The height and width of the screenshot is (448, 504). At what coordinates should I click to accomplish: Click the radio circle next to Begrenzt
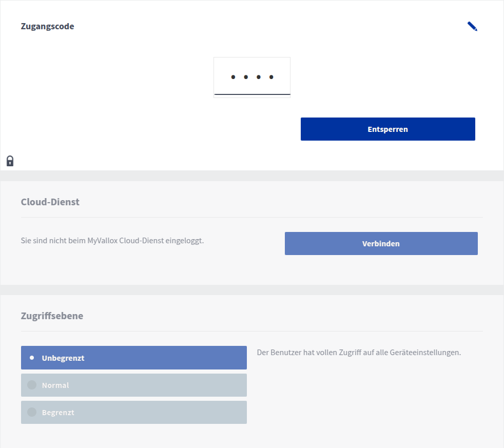(32, 412)
